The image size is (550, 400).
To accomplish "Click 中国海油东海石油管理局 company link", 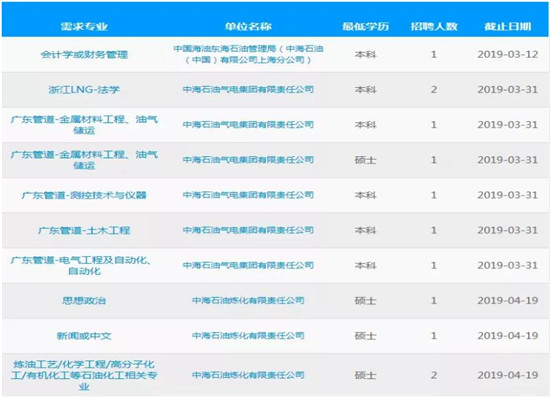I will (248, 54).
